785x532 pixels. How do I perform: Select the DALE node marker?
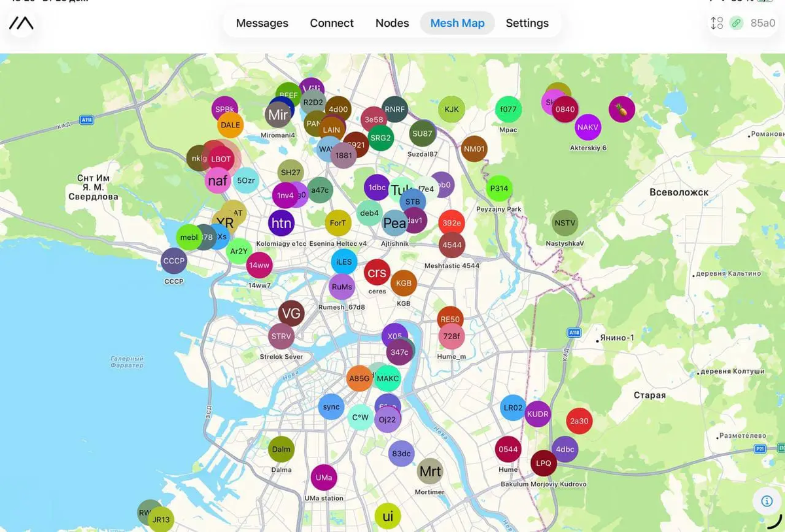tap(230, 125)
